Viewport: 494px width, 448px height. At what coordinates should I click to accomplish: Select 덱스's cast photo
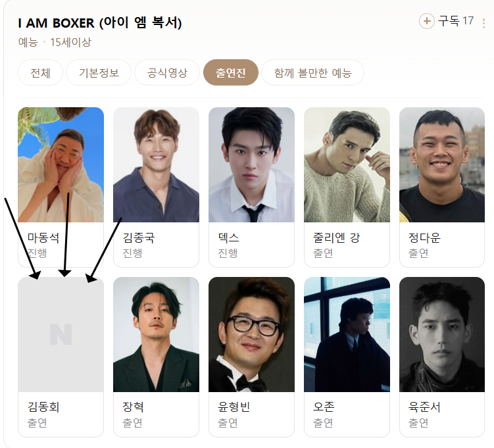point(251,164)
